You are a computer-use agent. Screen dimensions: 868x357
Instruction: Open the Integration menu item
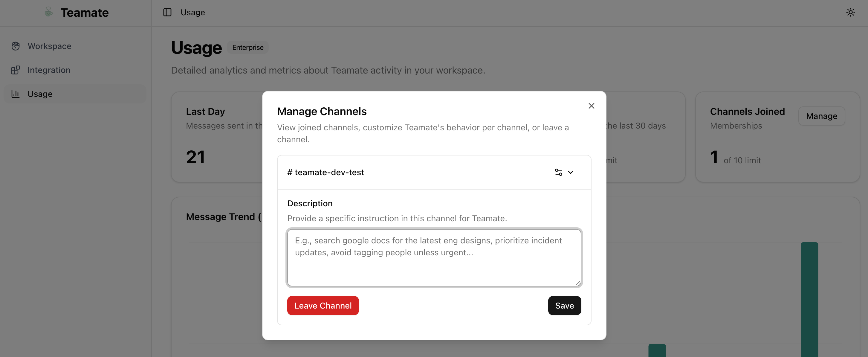point(49,70)
